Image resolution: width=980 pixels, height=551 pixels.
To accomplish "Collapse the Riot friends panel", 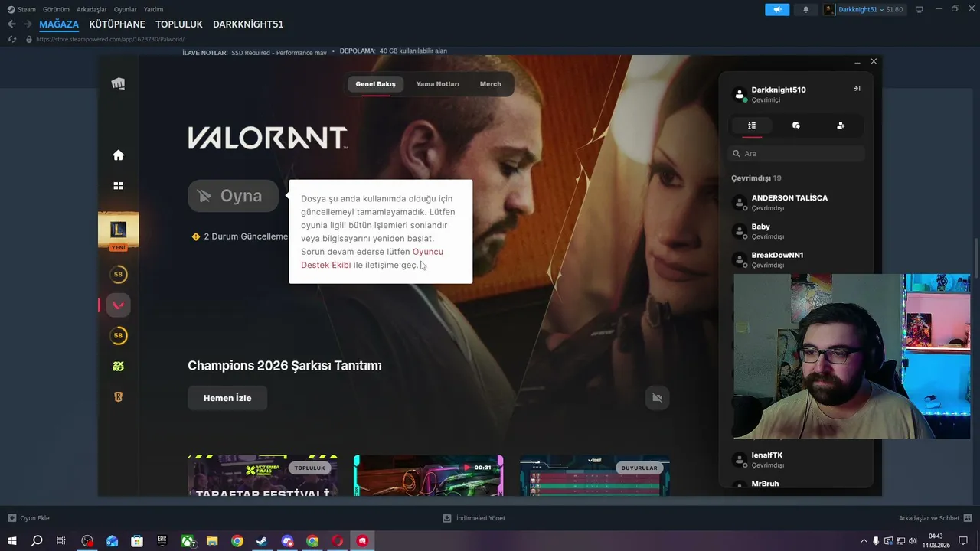I will point(857,89).
